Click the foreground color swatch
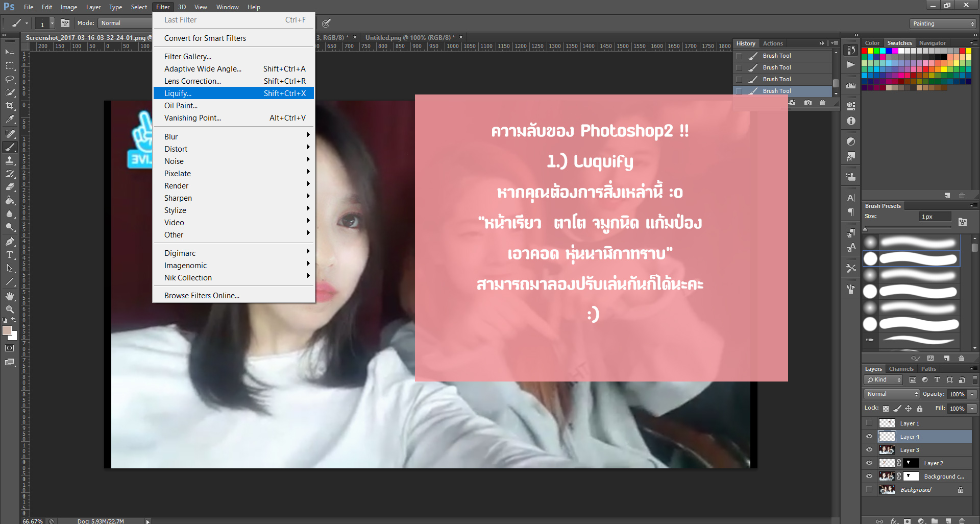Viewport: 980px width, 524px height. (x=7, y=330)
